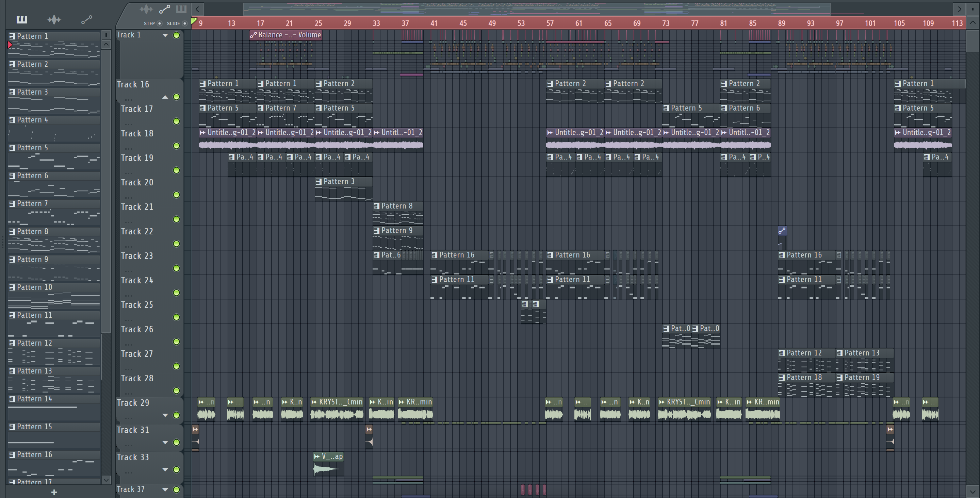This screenshot has width=980, height=498.
Task: Mute Track 37 with its green light
Action: click(x=177, y=489)
